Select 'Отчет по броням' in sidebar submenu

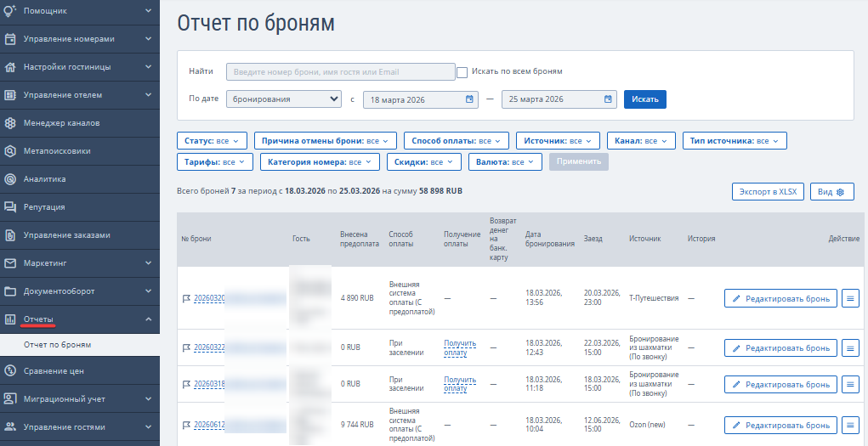[57, 345]
